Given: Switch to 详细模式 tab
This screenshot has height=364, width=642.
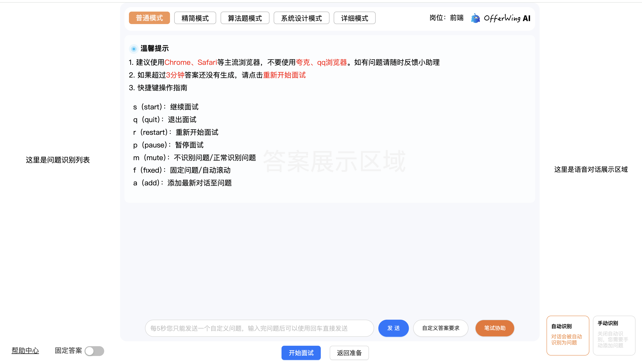Looking at the screenshot, I should (x=354, y=18).
